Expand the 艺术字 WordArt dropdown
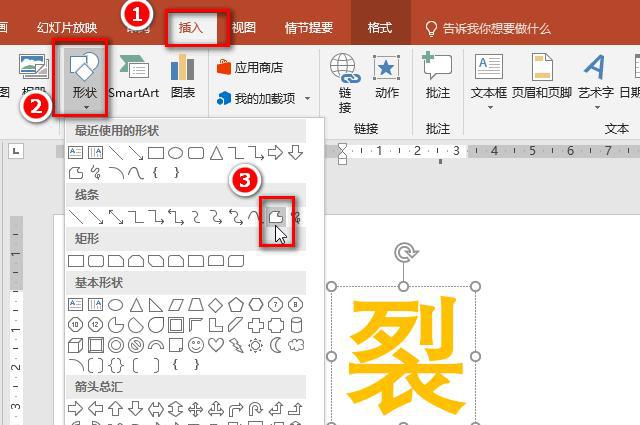This screenshot has width=640, height=425. 595,107
